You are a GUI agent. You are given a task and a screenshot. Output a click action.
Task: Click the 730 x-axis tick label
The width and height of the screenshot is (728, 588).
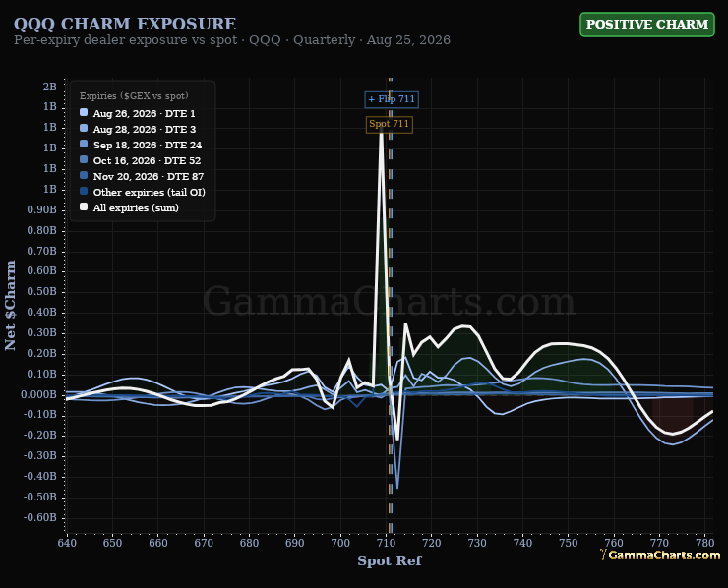(x=477, y=543)
